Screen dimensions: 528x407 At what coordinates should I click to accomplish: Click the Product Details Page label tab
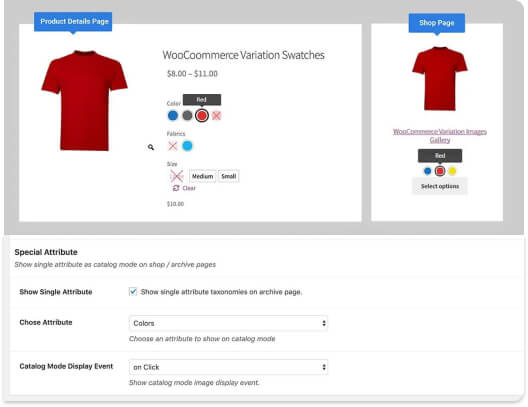coord(73,22)
